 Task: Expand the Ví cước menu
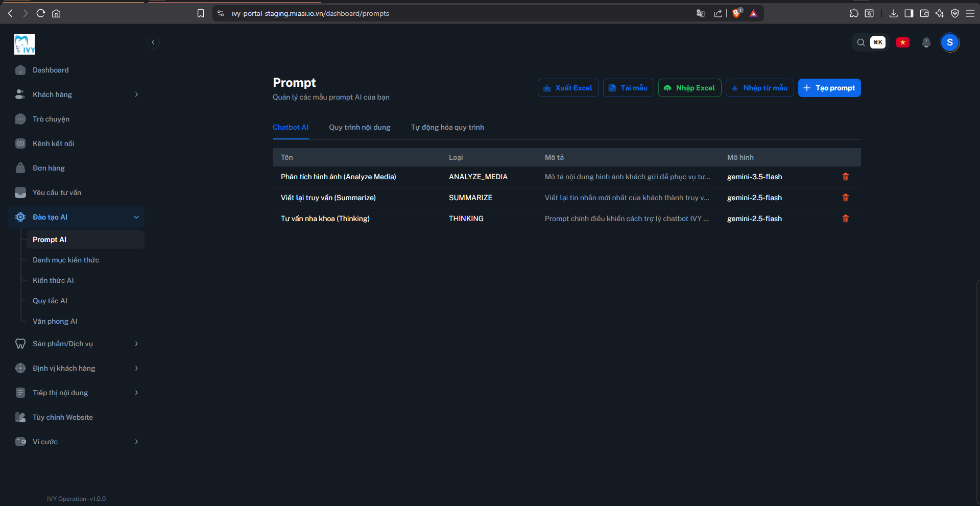coord(77,442)
